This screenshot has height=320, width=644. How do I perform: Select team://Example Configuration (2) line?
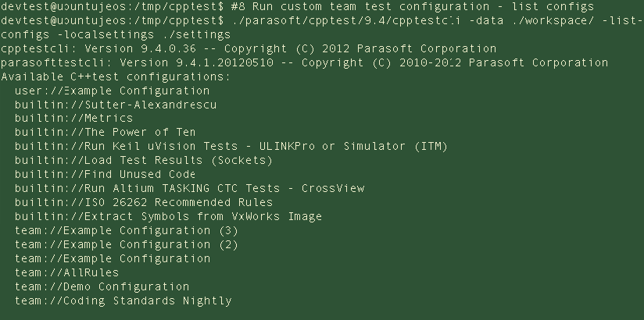pos(127,244)
